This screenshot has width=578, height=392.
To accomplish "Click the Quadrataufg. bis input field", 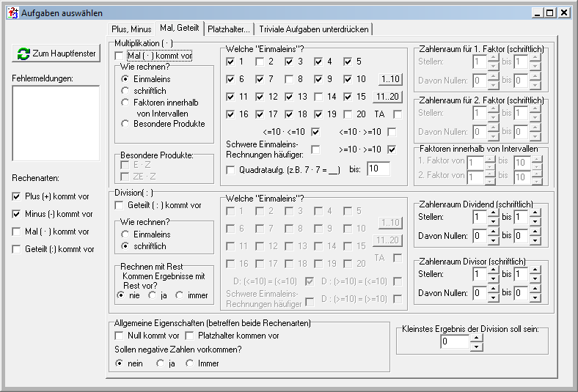I will [x=378, y=169].
